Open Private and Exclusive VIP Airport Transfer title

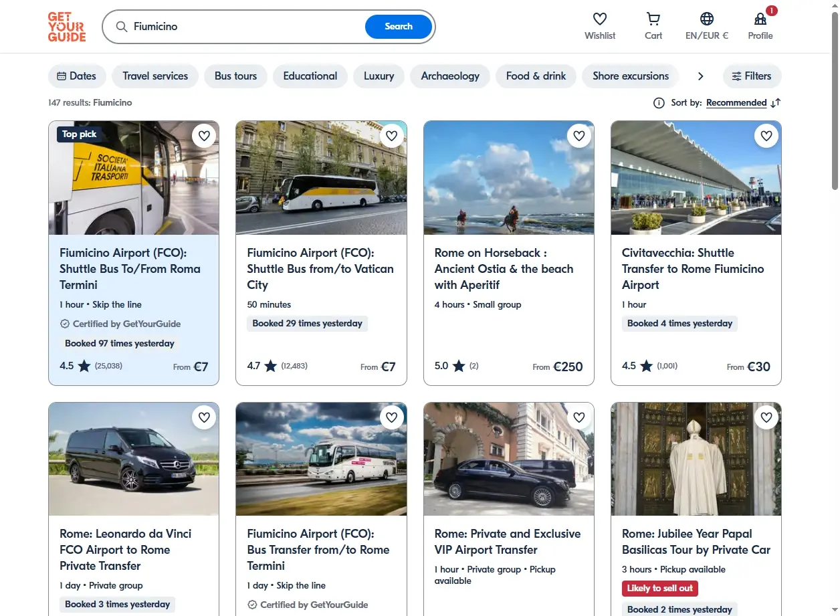click(x=508, y=542)
